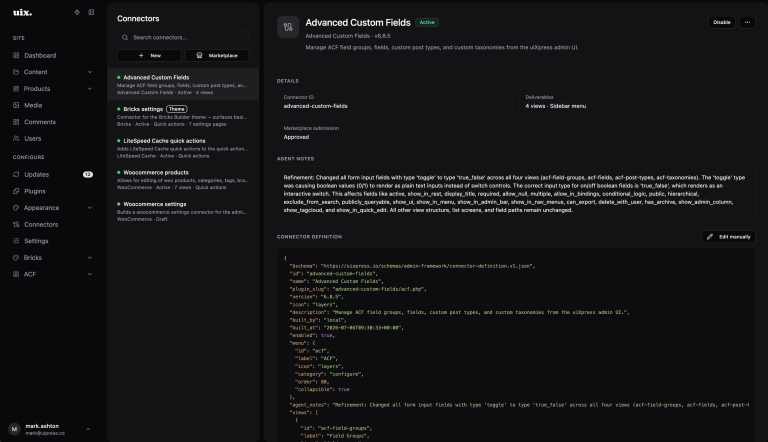Click the Advanced Custom Fields connector header icon
This screenshot has width=768, height=442.
[288, 27]
